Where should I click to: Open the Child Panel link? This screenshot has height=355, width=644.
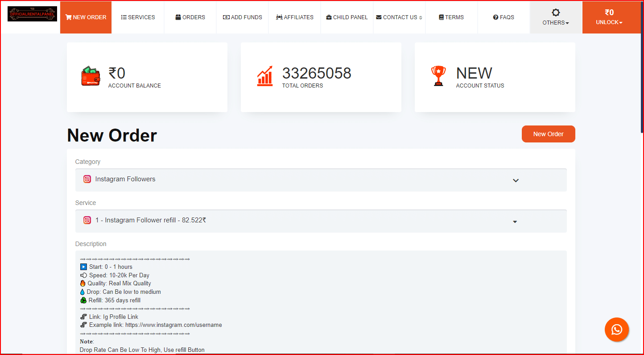point(347,17)
